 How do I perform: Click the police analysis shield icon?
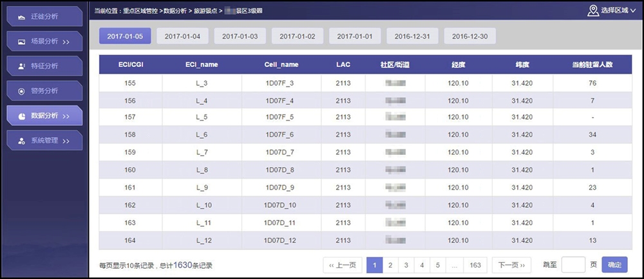(x=22, y=91)
